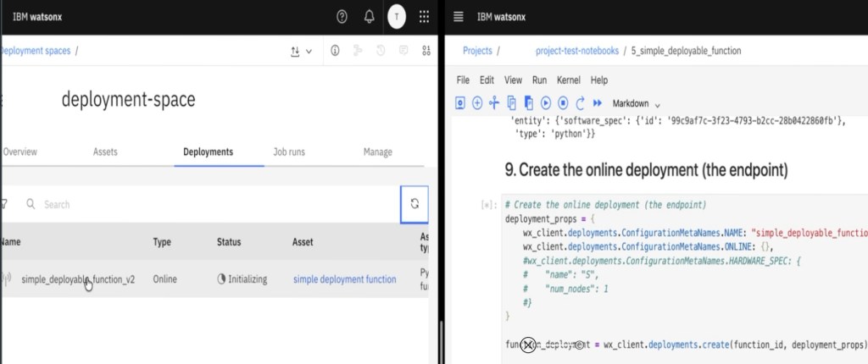Restart the kernel with the circular arrow
The image size is (868, 364).
[x=580, y=102]
